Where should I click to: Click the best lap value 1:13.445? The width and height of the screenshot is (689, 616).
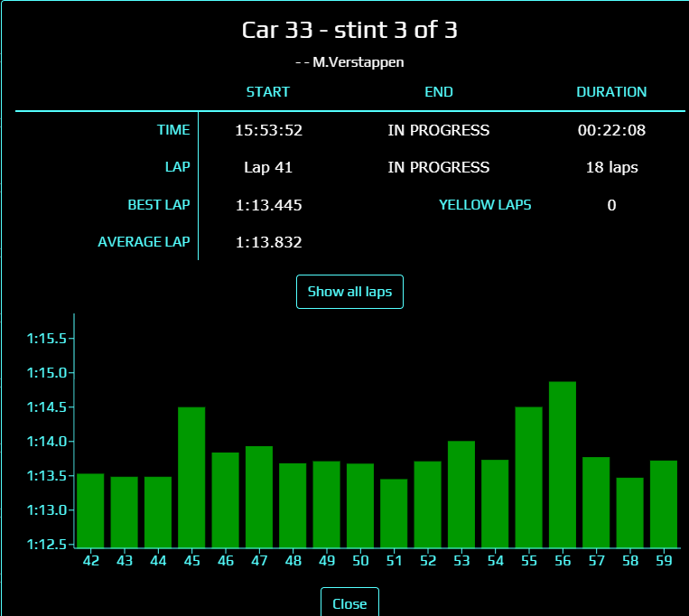268,205
